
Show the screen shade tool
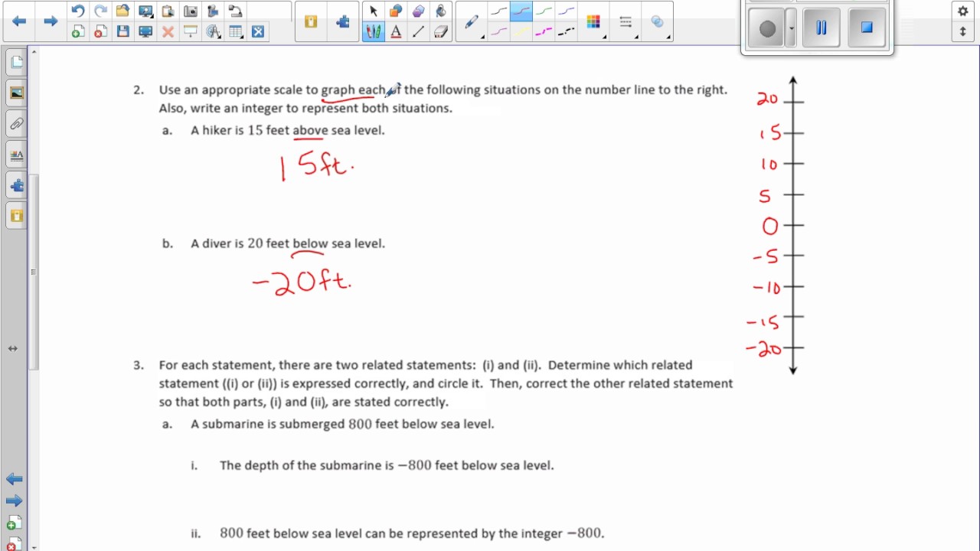point(191,31)
